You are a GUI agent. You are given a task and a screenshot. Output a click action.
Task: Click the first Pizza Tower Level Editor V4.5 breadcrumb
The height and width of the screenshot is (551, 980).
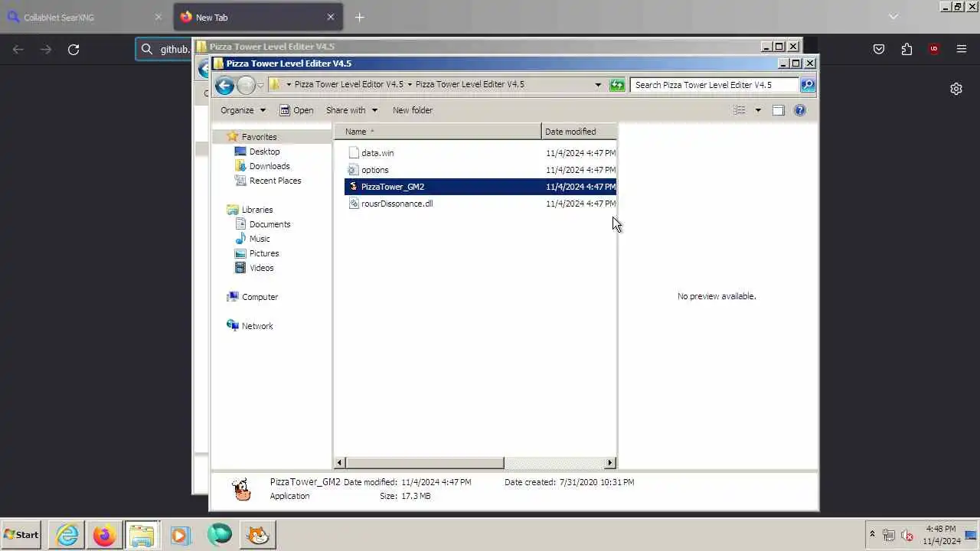(348, 85)
